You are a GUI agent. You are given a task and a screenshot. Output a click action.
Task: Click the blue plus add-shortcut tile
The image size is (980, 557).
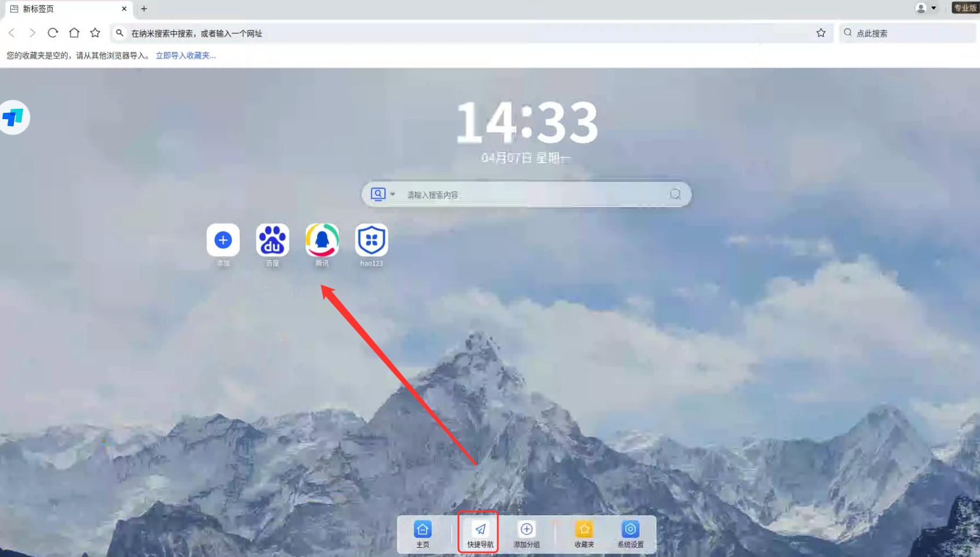click(223, 240)
